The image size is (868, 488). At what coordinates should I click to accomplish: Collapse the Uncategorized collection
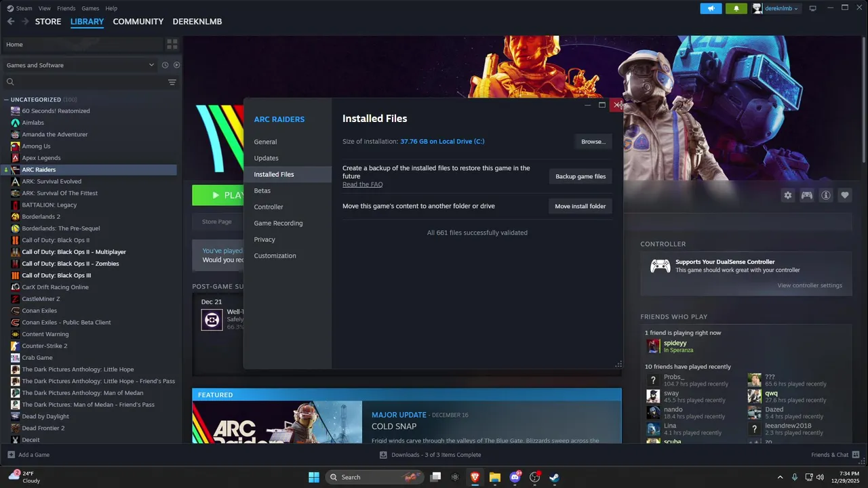(6, 100)
